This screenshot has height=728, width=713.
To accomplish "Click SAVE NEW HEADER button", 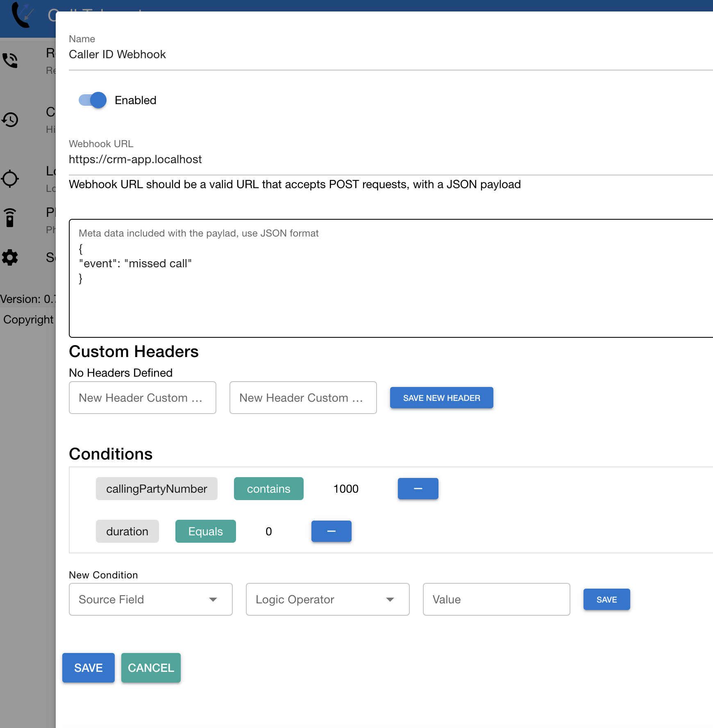I will click(x=441, y=397).
